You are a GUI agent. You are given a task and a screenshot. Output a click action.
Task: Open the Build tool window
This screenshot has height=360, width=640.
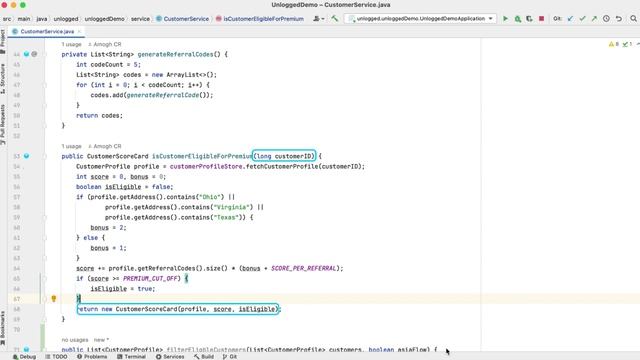point(204,356)
